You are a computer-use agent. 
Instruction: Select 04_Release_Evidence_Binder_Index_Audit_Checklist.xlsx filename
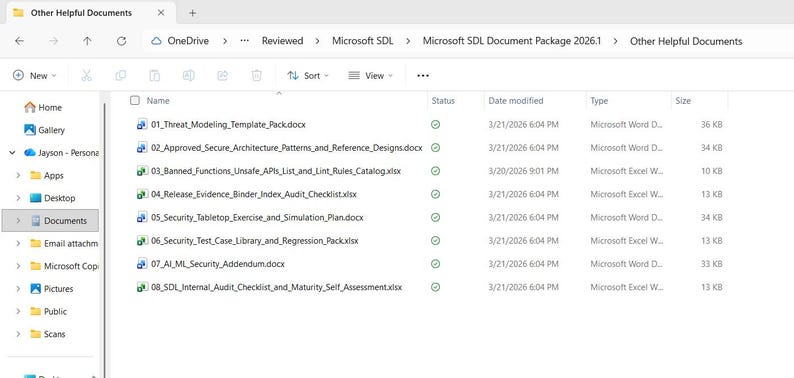coord(254,194)
